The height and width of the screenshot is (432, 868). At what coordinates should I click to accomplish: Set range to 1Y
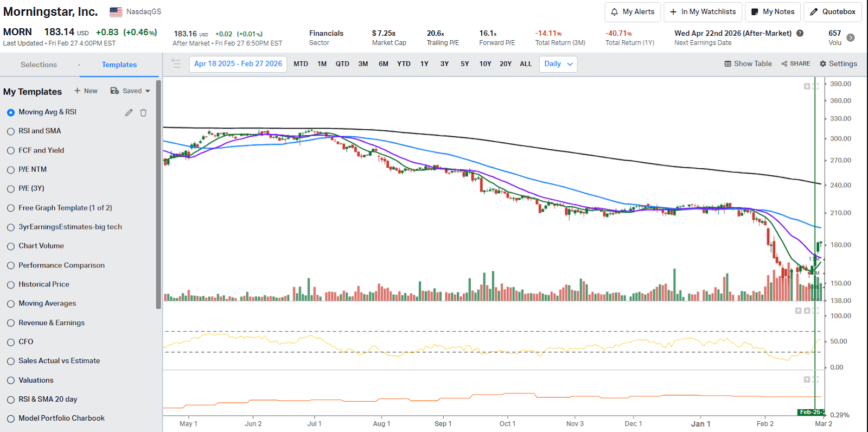pos(424,63)
